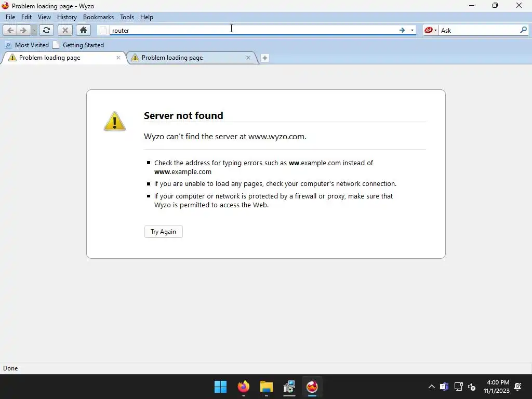This screenshot has width=532, height=399.
Task: Close the second Problem loading page tab
Action: pyautogui.click(x=248, y=58)
